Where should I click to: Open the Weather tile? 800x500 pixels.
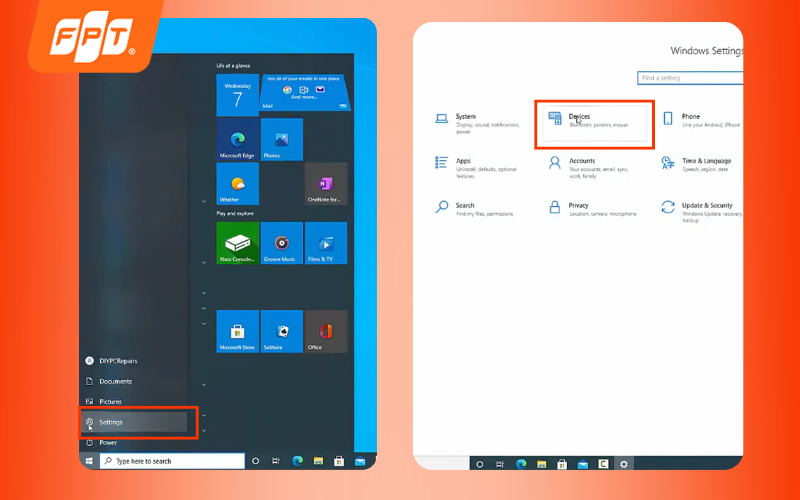pos(237,184)
